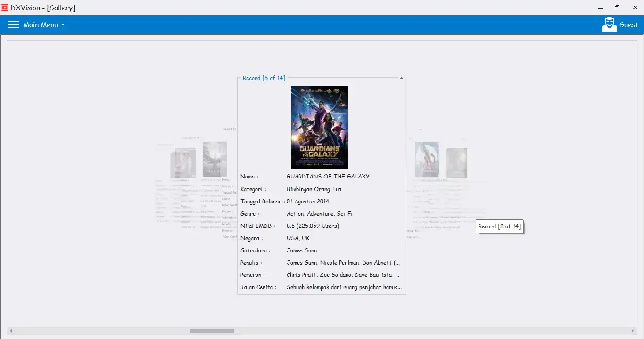Image resolution: width=644 pixels, height=339 pixels.
Task: Click the Guest username label
Action: click(x=629, y=25)
